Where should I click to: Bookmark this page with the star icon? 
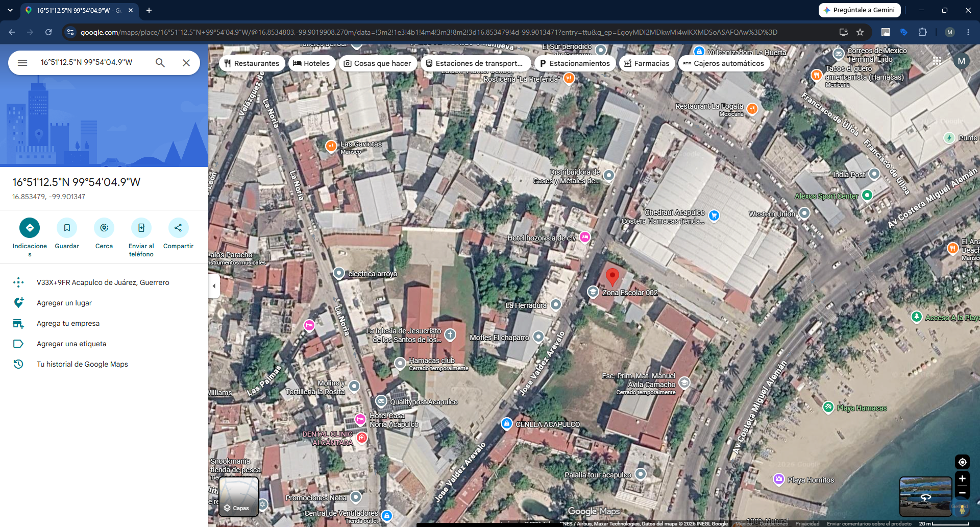(x=860, y=32)
